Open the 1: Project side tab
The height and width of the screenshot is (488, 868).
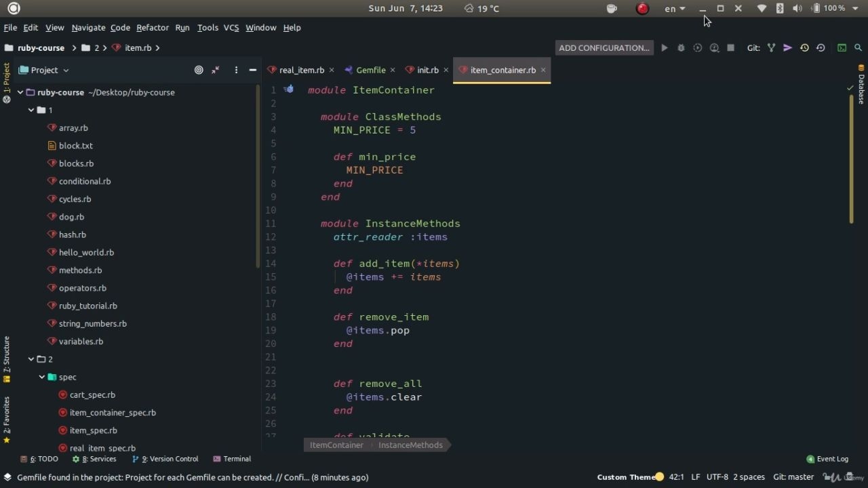pyautogui.click(x=7, y=83)
